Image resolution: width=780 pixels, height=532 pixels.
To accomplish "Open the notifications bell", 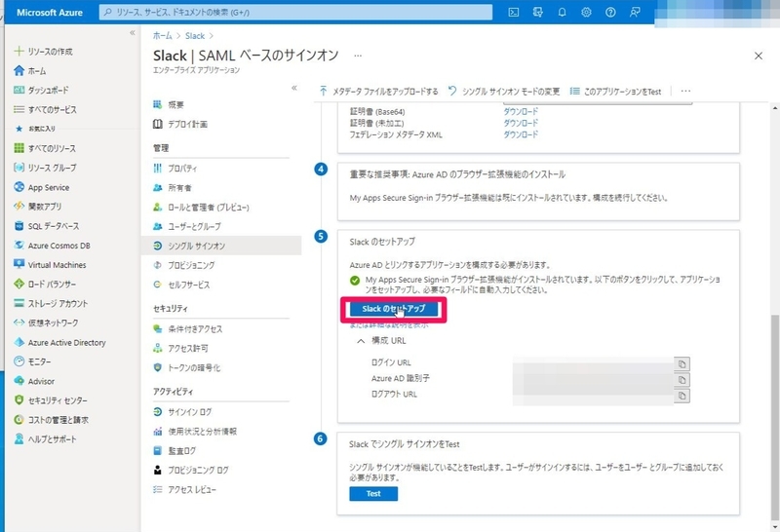I will [x=563, y=13].
